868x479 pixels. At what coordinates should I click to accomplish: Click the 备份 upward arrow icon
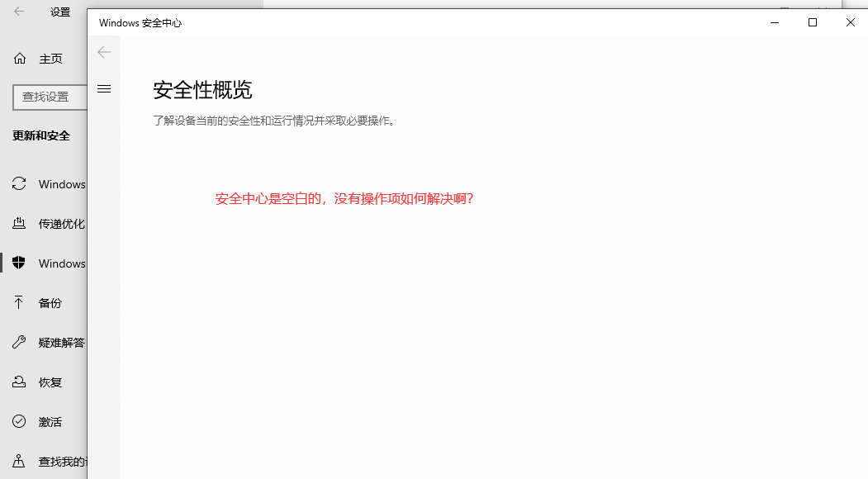(19, 303)
